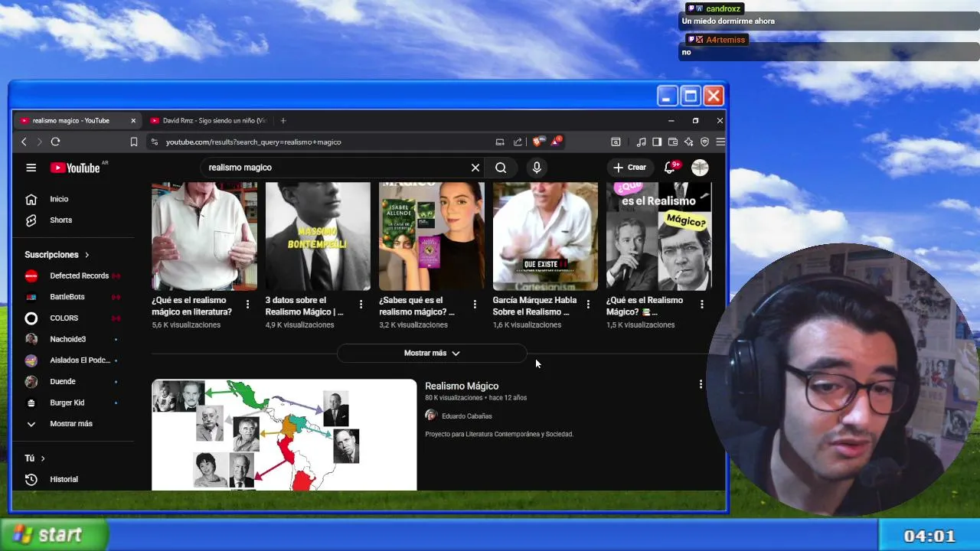Reload the page with the refresh icon
This screenshot has width=980, height=551.
(x=55, y=142)
